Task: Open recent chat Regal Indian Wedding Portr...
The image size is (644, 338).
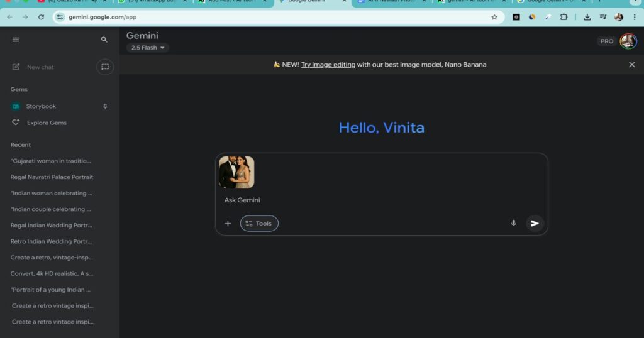Action: click(52, 225)
